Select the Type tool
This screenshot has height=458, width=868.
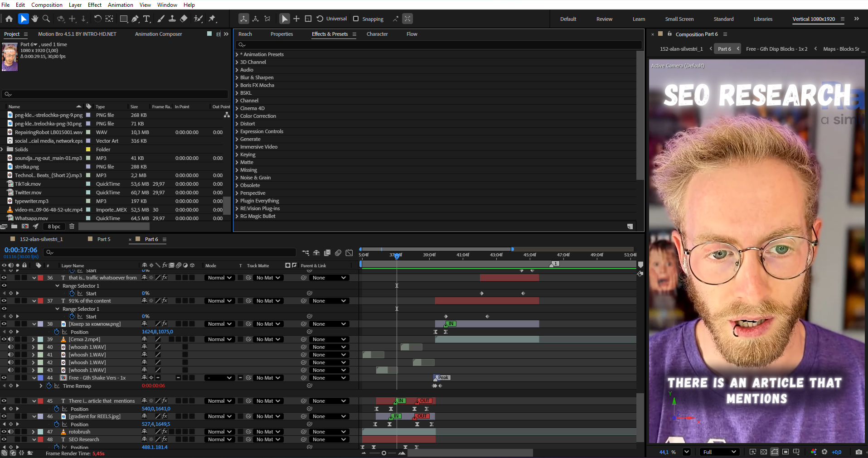[x=146, y=19]
